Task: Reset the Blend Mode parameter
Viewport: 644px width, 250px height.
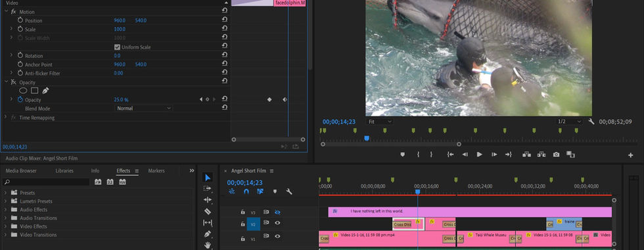Action: [224, 107]
